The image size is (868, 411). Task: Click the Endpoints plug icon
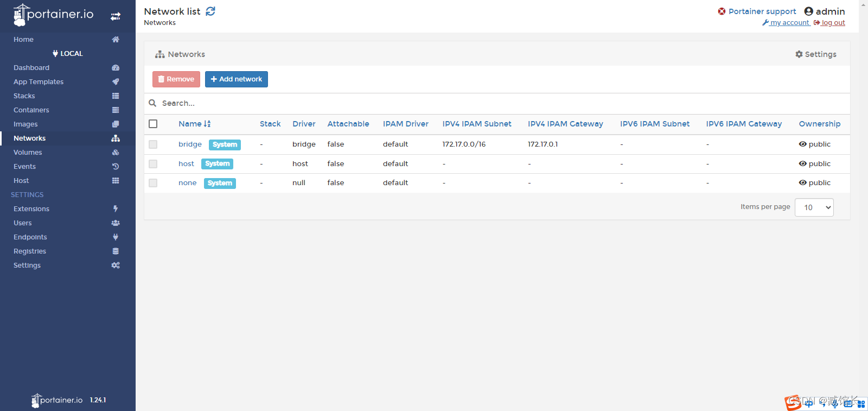[x=116, y=237]
